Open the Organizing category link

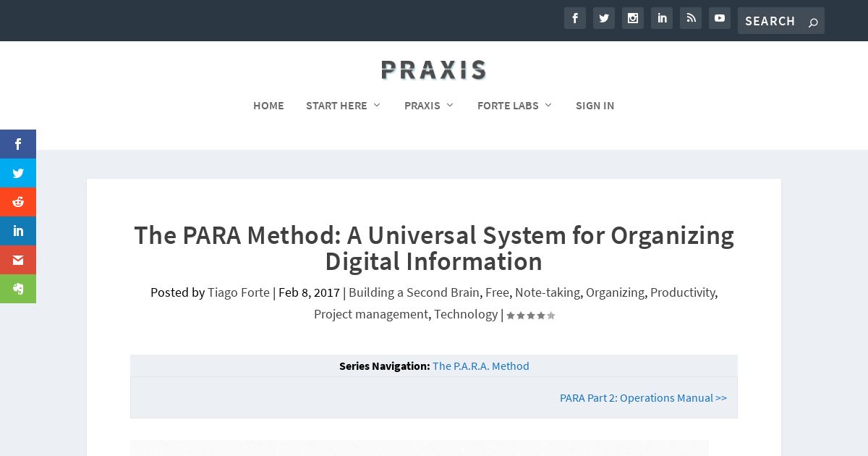pos(615,292)
